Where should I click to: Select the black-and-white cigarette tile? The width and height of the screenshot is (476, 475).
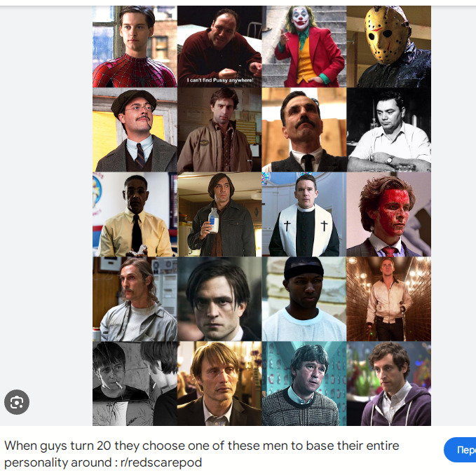click(135, 383)
